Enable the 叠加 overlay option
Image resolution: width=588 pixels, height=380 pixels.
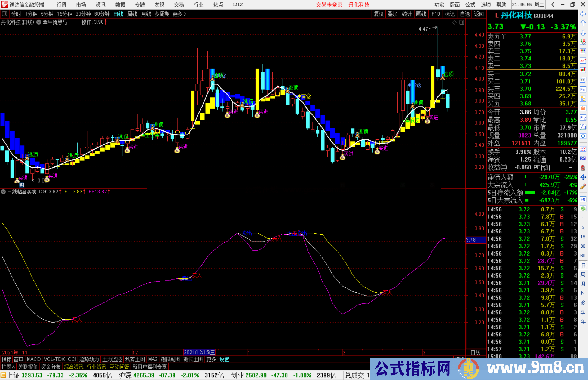tap(393, 14)
